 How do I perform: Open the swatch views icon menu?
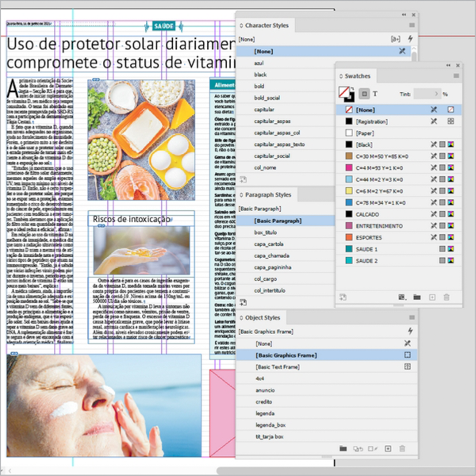pyautogui.click(x=402, y=297)
